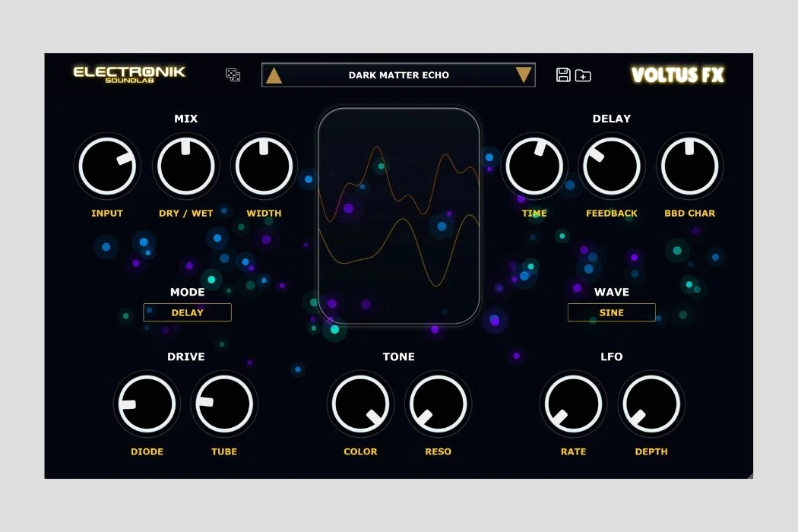Screen dimensions: 798x532
Task: Click the waveform display in the center
Action: click(399, 216)
